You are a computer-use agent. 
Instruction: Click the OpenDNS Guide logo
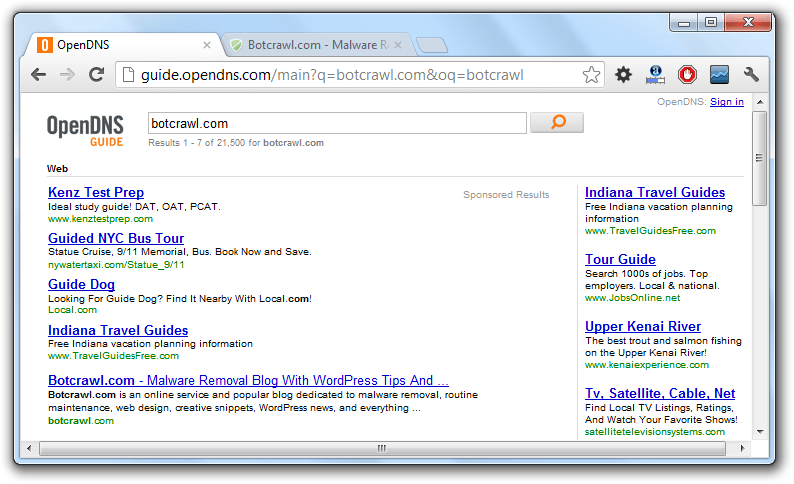pyautogui.click(x=85, y=131)
